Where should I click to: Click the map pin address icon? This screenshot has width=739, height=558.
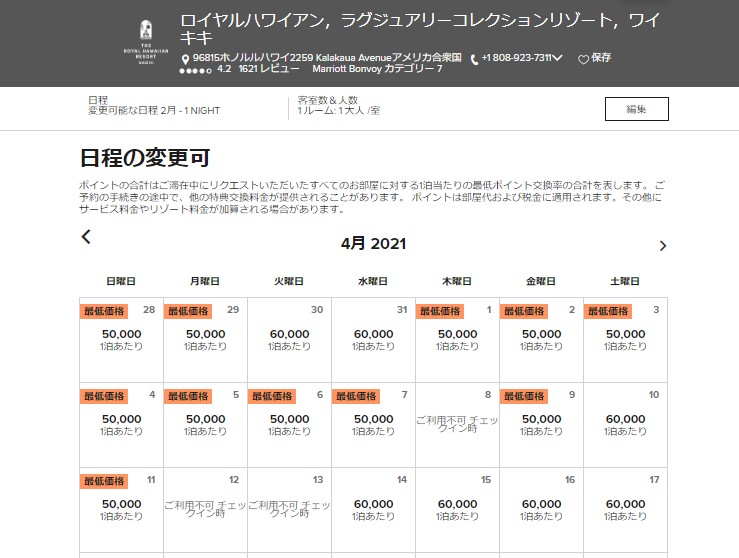[x=186, y=59]
